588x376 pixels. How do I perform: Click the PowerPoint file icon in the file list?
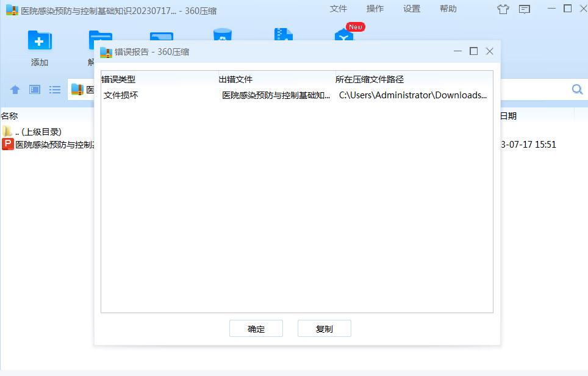point(8,145)
